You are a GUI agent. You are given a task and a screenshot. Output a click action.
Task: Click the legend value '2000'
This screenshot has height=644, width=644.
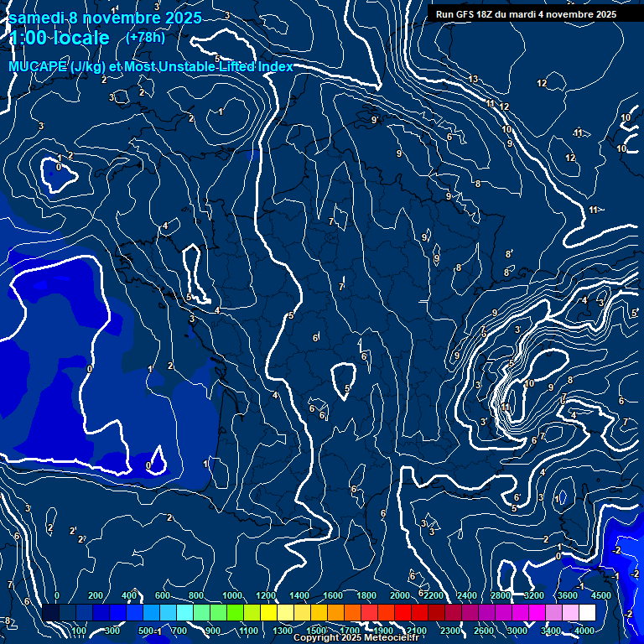click(400, 595)
